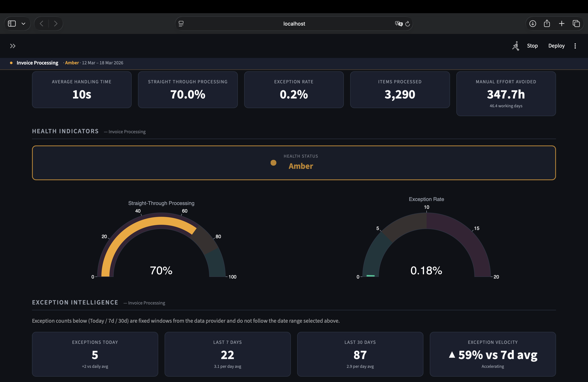
Task: Reload the localhost page
Action: [408, 23]
